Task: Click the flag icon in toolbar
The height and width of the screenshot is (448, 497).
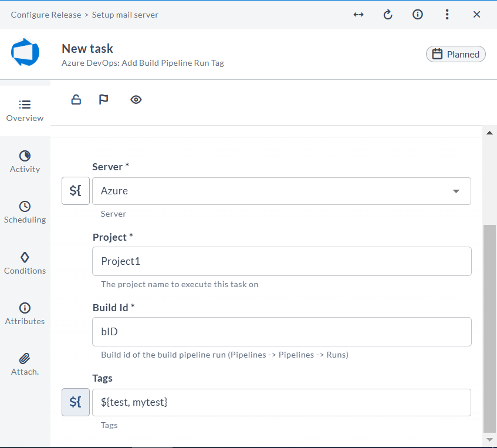Action: [x=104, y=100]
